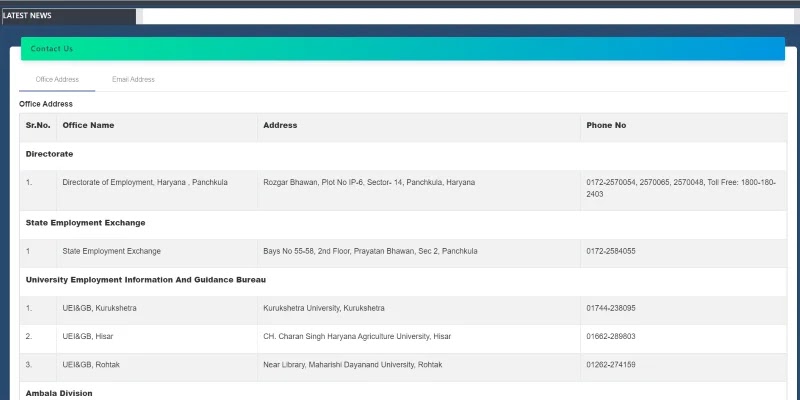The image size is (800, 400).
Task: Click the white latest news ticker bar
Action: pyautogui.click(x=468, y=16)
